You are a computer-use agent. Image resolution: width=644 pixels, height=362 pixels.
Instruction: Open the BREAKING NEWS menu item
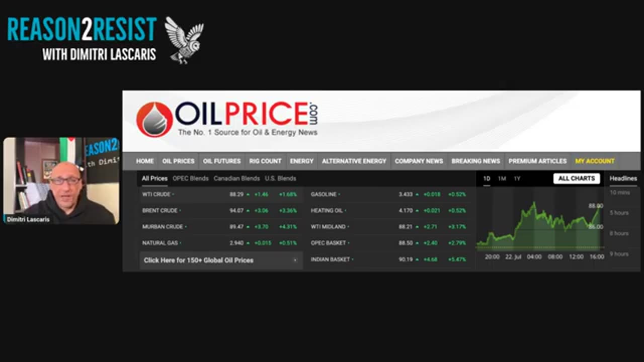[x=476, y=161]
